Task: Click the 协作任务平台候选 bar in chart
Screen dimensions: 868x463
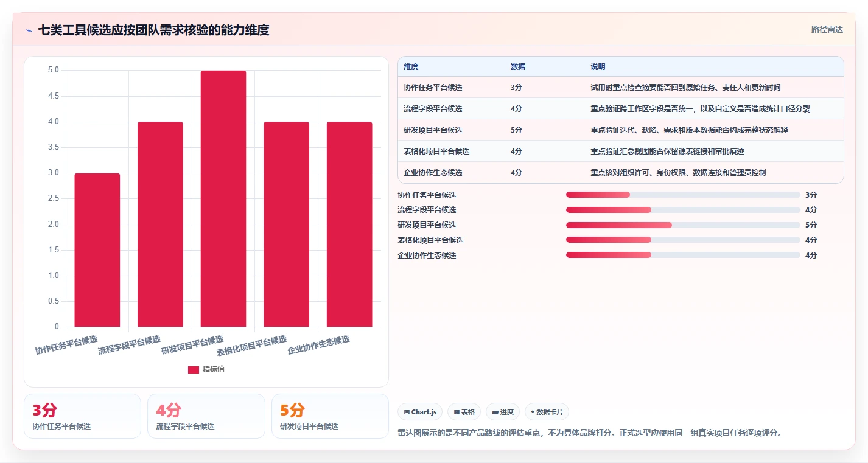Action: (x=97, y=250)
